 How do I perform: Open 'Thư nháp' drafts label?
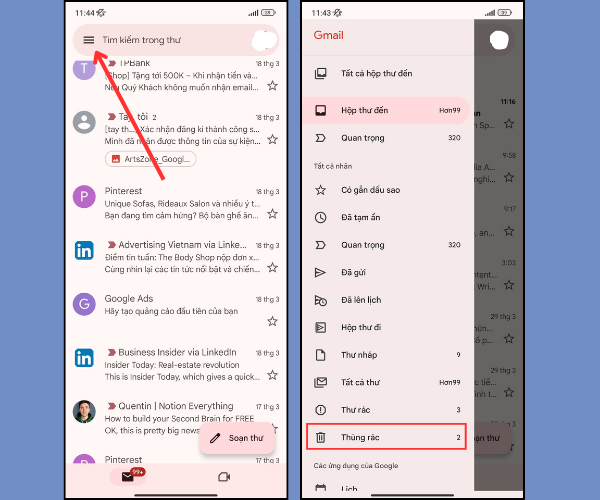pos(387,355)
